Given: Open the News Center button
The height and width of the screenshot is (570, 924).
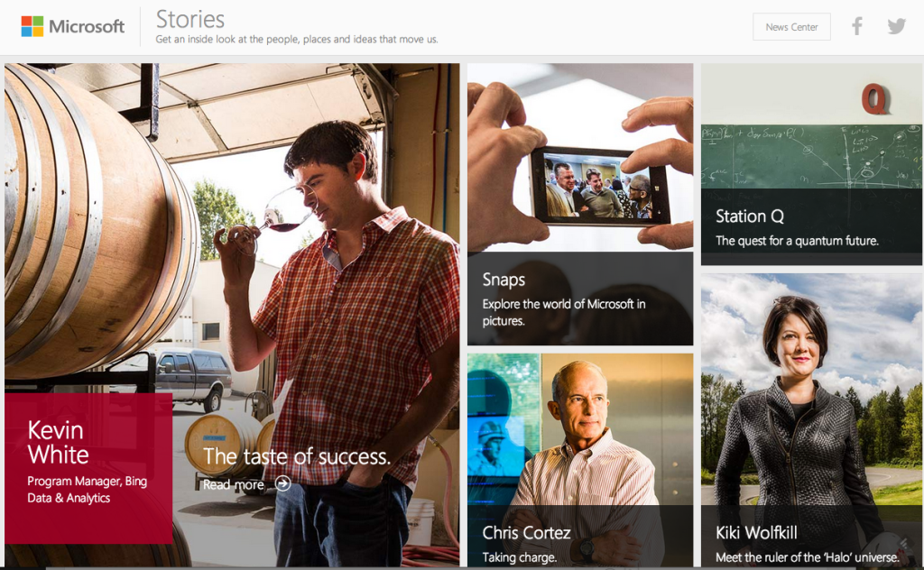Looking at the screenshot, I should (791, 26).
